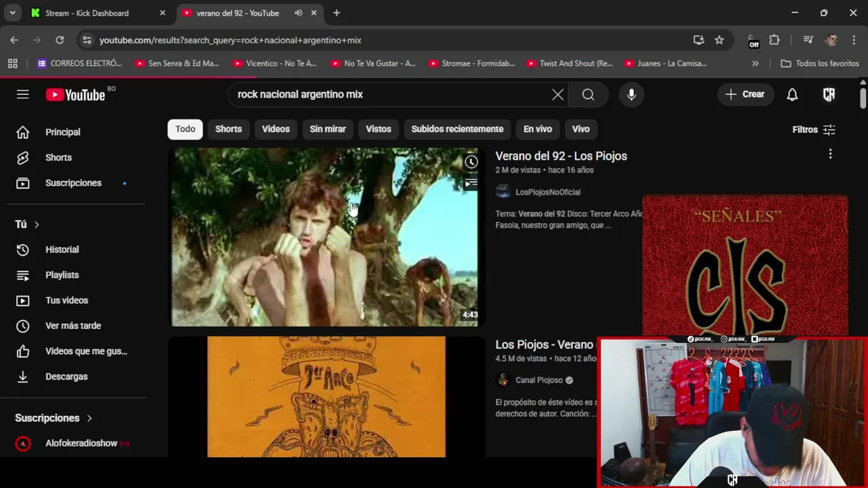Open the notifications bell
This screenshot has height=488, width=868.
pos(792,94)
